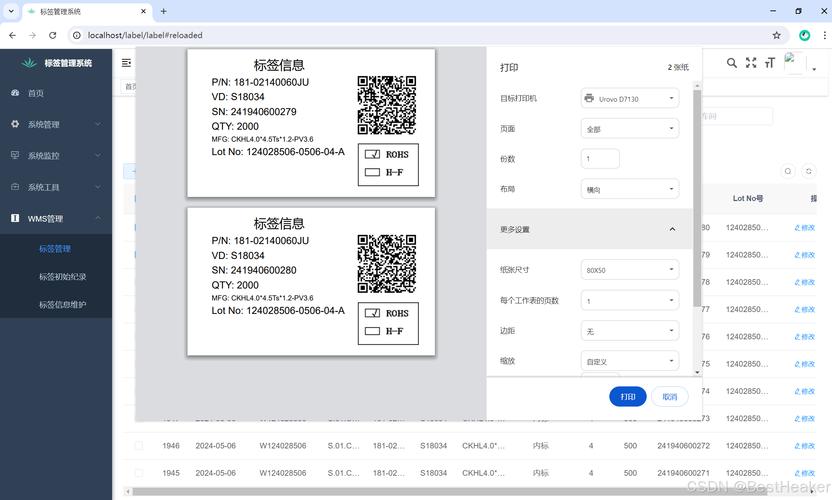Click the address bar URL localhost/label
This screenshot has height=500, width=832.
(x=145, y=35)
